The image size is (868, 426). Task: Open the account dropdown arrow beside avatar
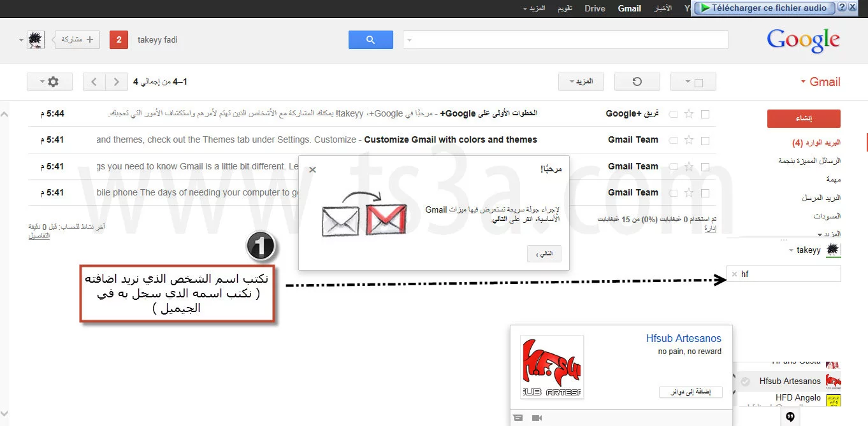(22, 40)
